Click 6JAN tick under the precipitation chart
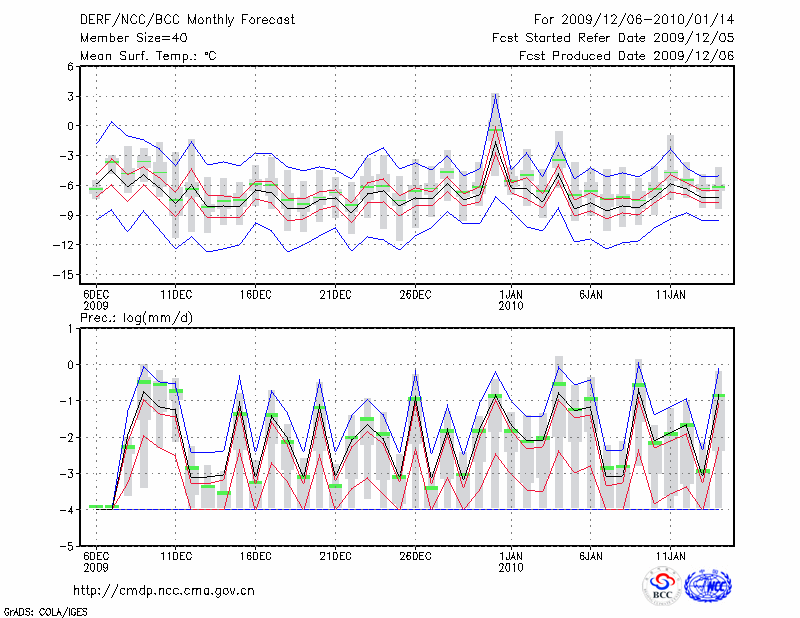 [591, 557]
